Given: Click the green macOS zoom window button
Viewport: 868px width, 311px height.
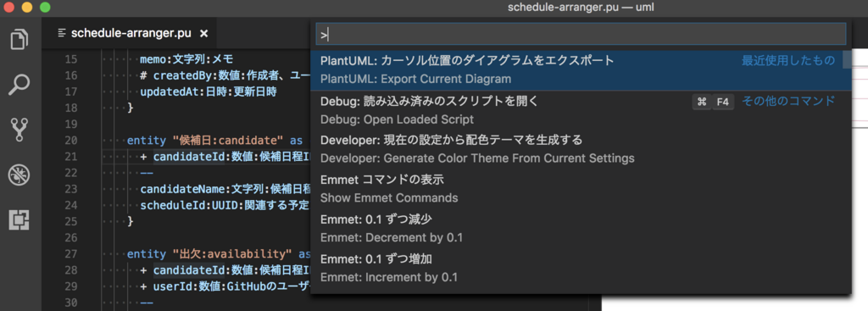Looking at the screenshot, I should point(46,7).
